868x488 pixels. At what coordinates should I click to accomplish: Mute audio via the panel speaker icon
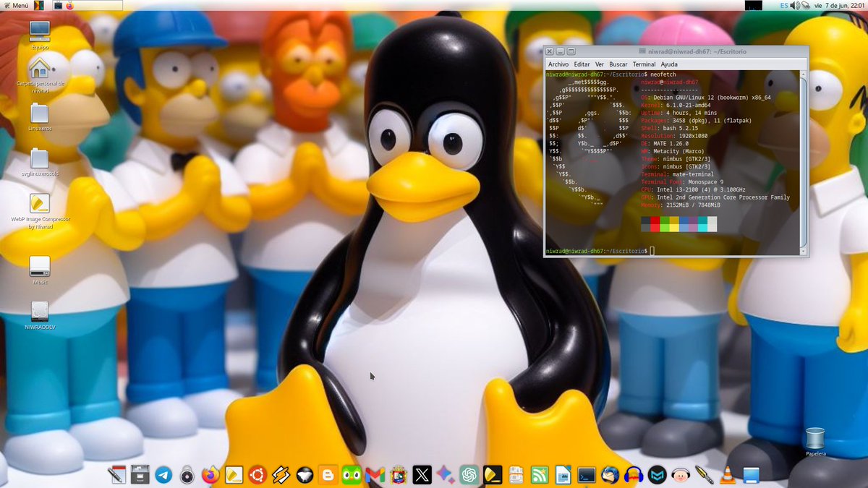[793, 5]
